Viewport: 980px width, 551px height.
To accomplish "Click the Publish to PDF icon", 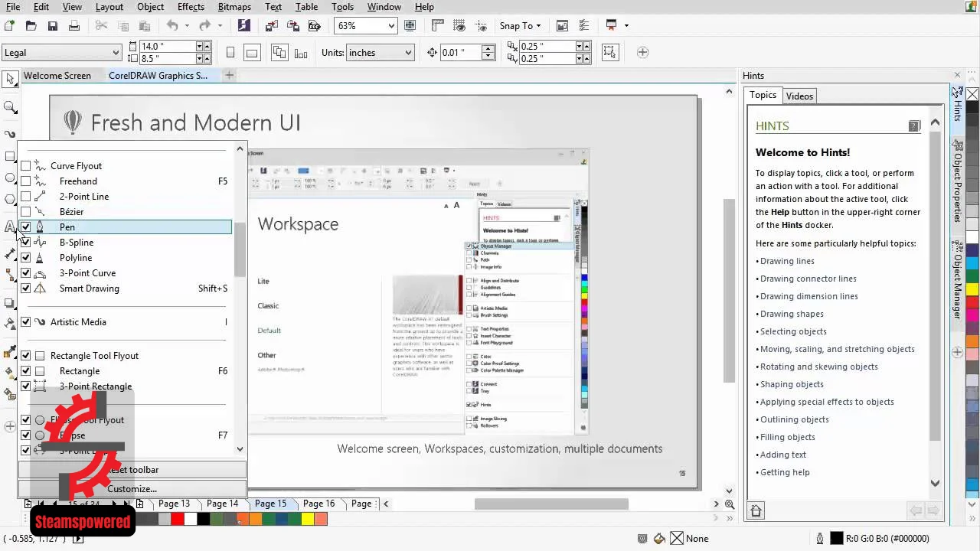I will [x=314, y=25].
